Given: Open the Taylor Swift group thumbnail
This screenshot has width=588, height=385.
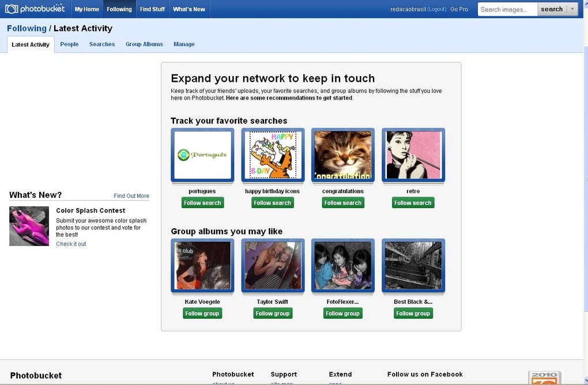Looking at the screenshot, I should coord(273,266).
